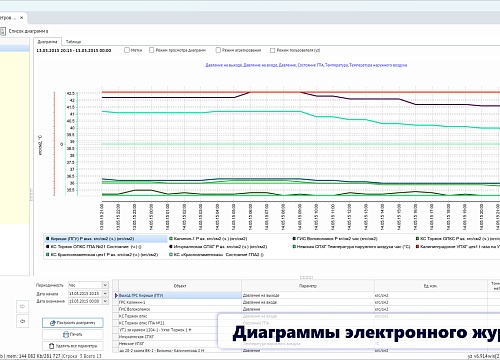This screenshot has height=360, width=500.
Task: Click the icon on 'Построить диаграмму' button
Action: tap(52, 323)
